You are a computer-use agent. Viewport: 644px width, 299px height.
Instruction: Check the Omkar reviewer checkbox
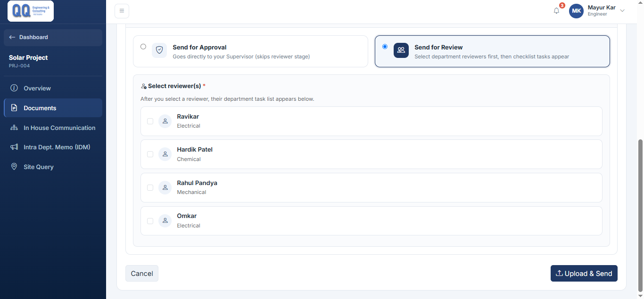click(x=150, y=221)
